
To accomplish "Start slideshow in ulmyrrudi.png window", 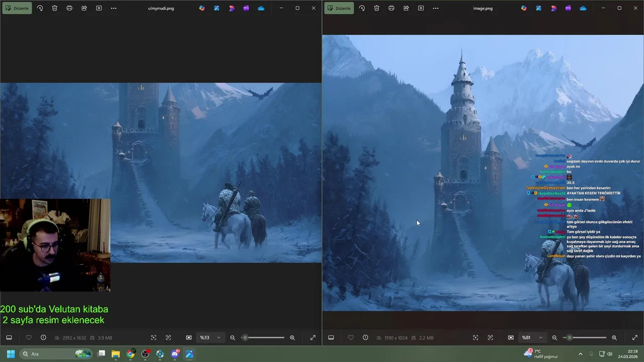I will point(99,8).
